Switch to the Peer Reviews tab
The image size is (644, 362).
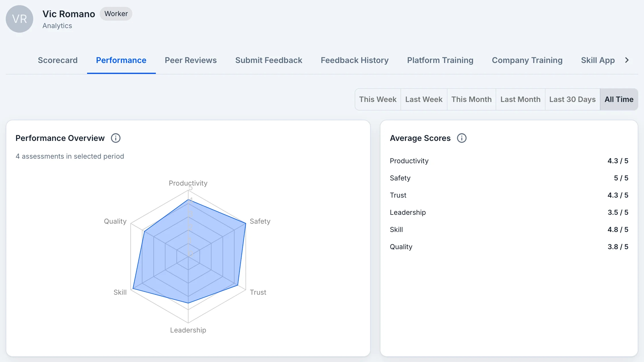click(191, 60)
